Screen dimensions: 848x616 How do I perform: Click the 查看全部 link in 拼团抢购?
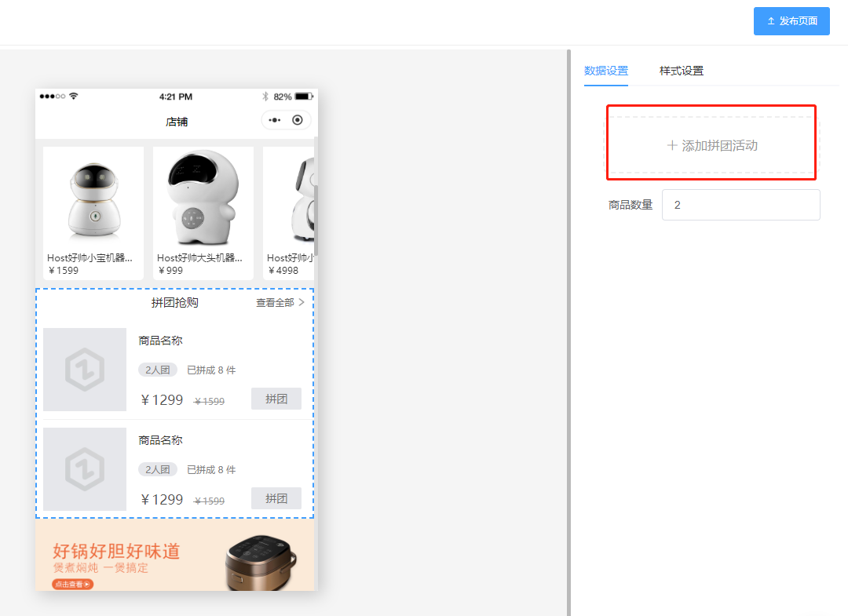point(275,303)
